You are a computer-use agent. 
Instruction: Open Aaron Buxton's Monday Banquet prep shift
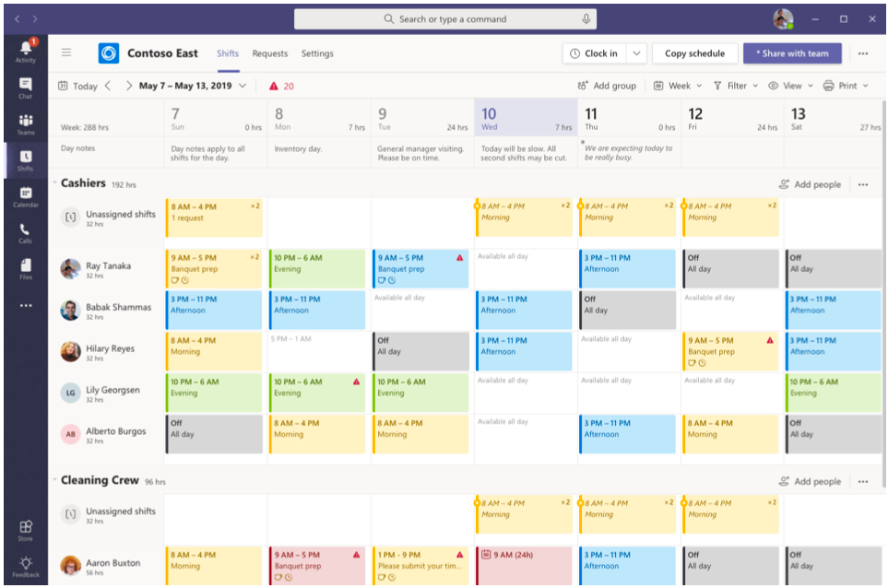[x=317, y=566]
